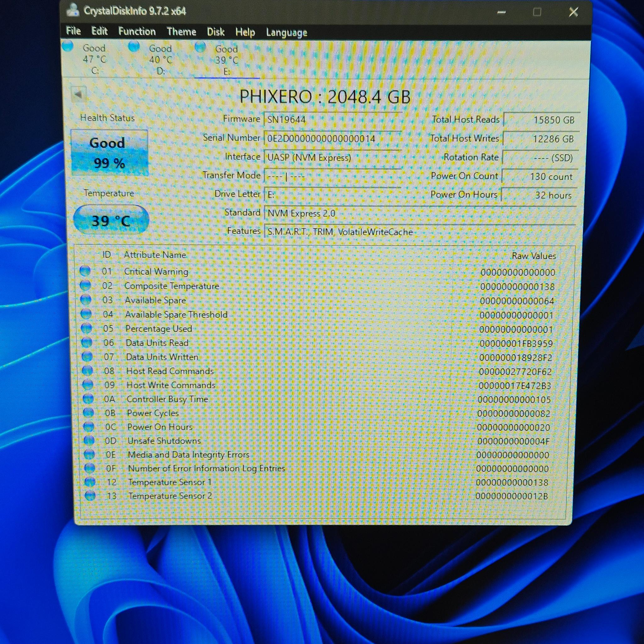Click the status icon for Available Spare row 03

(x=86, y=300)
